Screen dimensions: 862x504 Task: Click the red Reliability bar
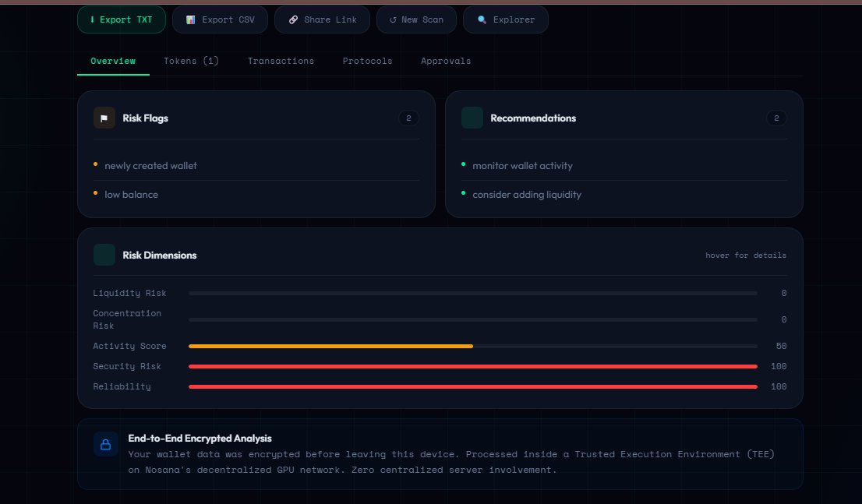pyautogui.click(x=473, y=387)
